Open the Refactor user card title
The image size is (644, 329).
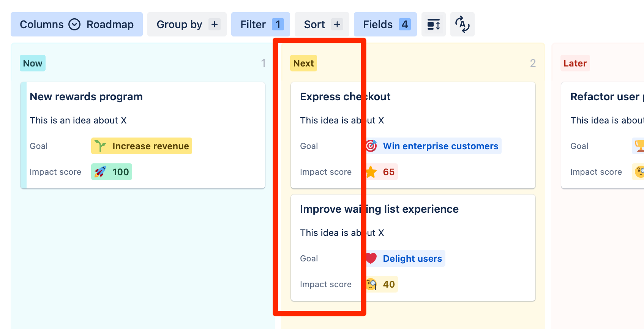click(x=607, y=96)
